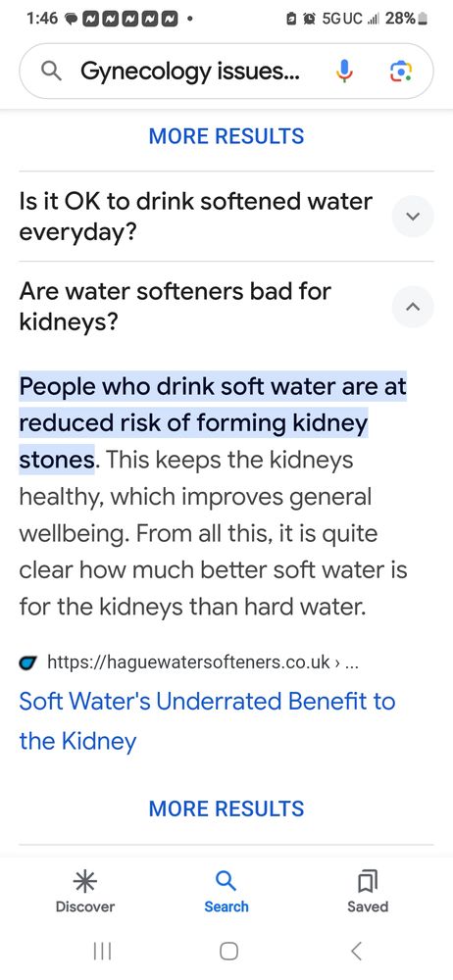Tap highlighted kidney stones answer text
Viewport: 453px width, 980px height.
pos(213,423)
